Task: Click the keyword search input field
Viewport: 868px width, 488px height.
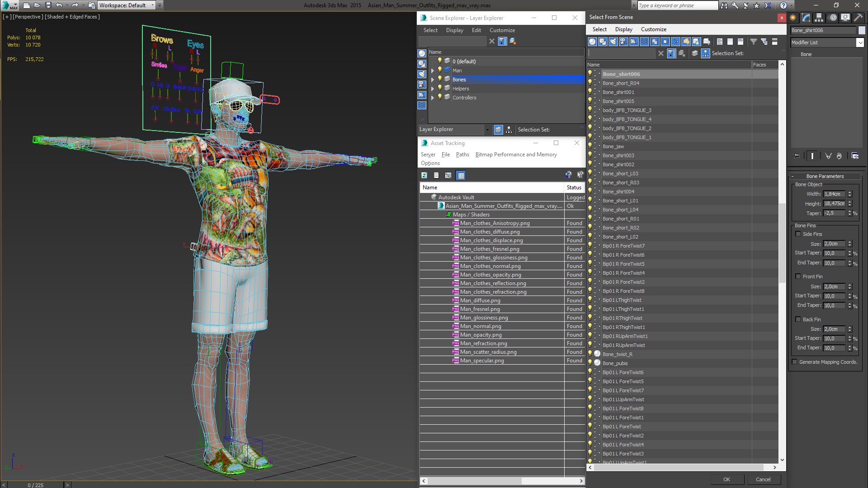Action: 677,5
